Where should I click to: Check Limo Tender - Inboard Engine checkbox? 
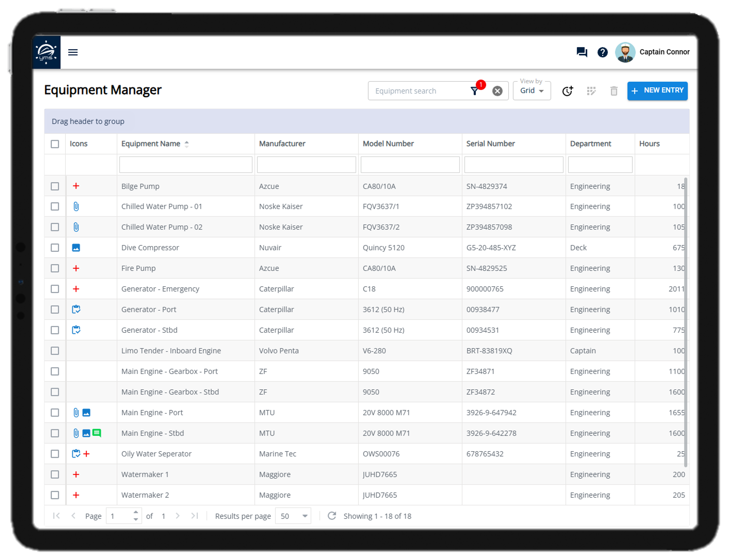(x=55, y=351)
